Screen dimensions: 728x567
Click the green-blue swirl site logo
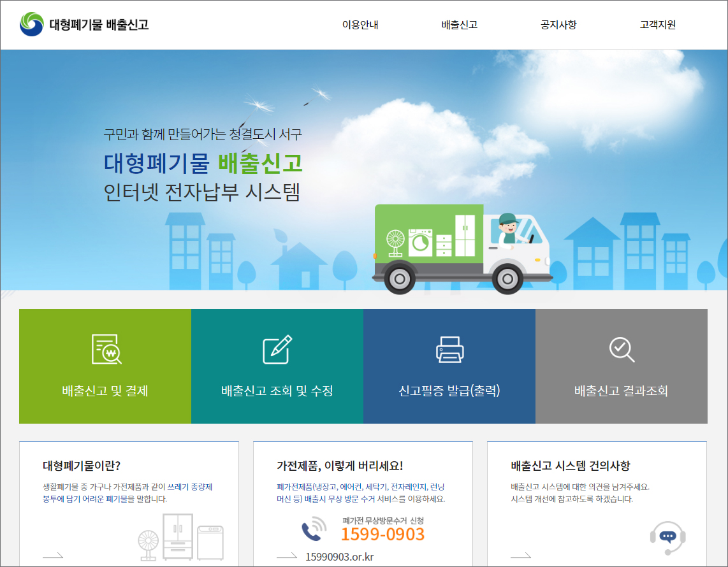pos(32,24)
